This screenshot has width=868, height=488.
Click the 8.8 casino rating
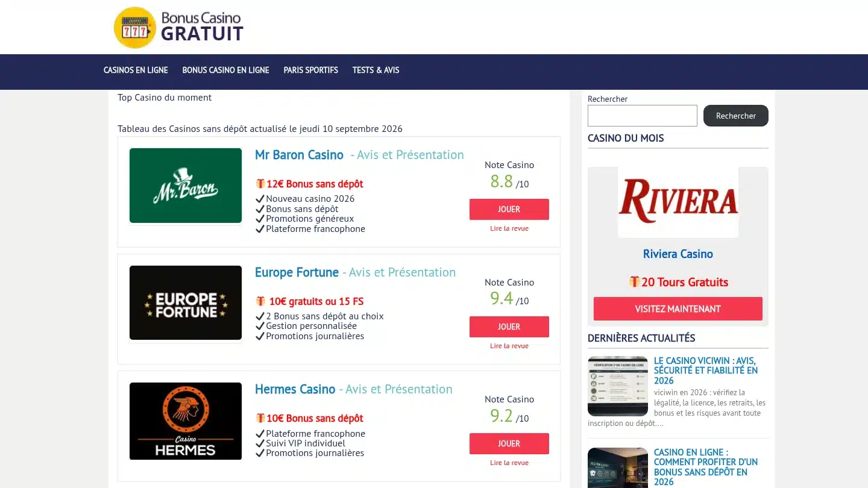[502, 181]
